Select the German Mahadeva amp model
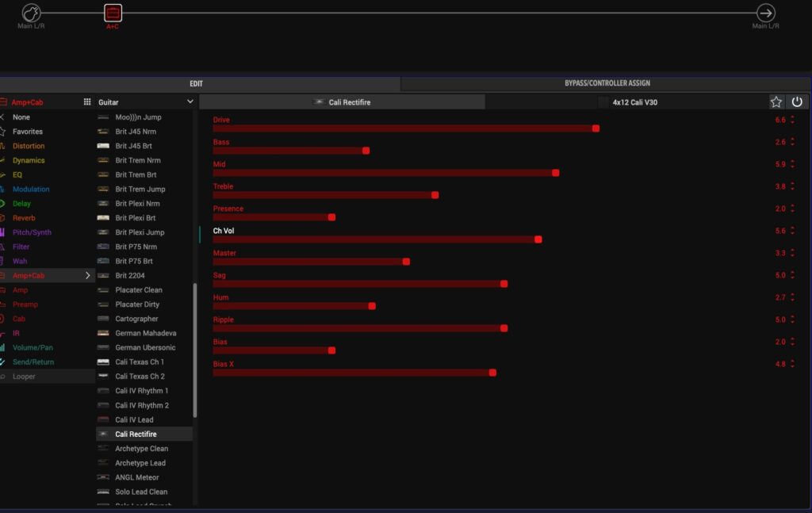The height and width of the screenshot is (513, 812). pos(145,333)
